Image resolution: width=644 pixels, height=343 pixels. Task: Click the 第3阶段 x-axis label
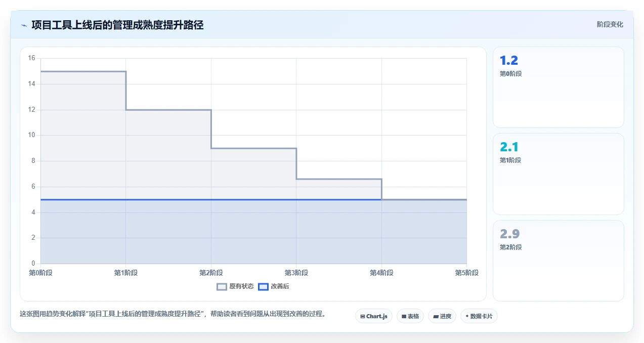click(x=296, y=273)
